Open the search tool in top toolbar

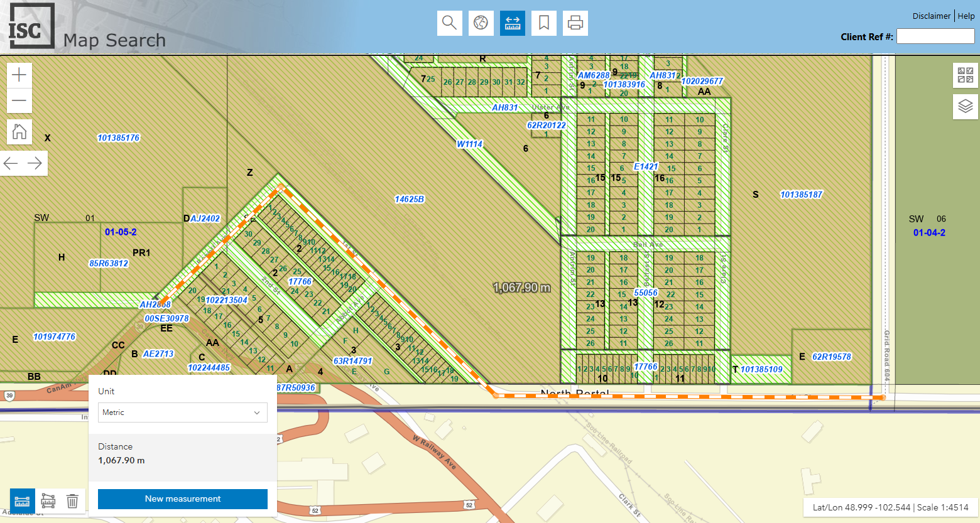[449, 23]
